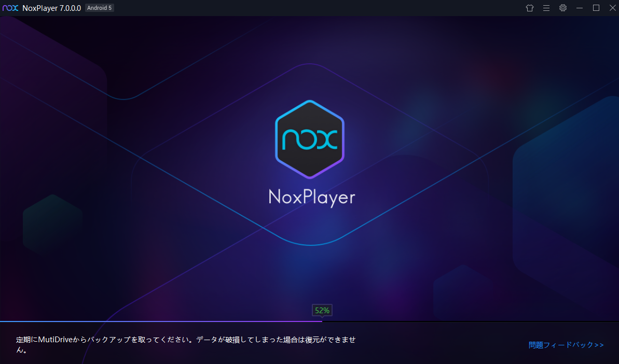Click the title bar Nox branding area

coord(10,8)
